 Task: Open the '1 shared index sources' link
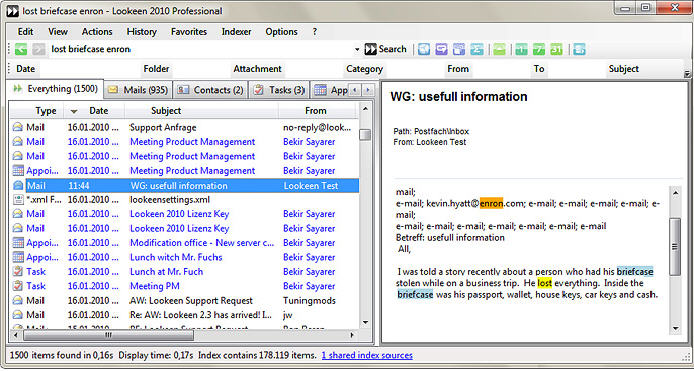point(367,355)
